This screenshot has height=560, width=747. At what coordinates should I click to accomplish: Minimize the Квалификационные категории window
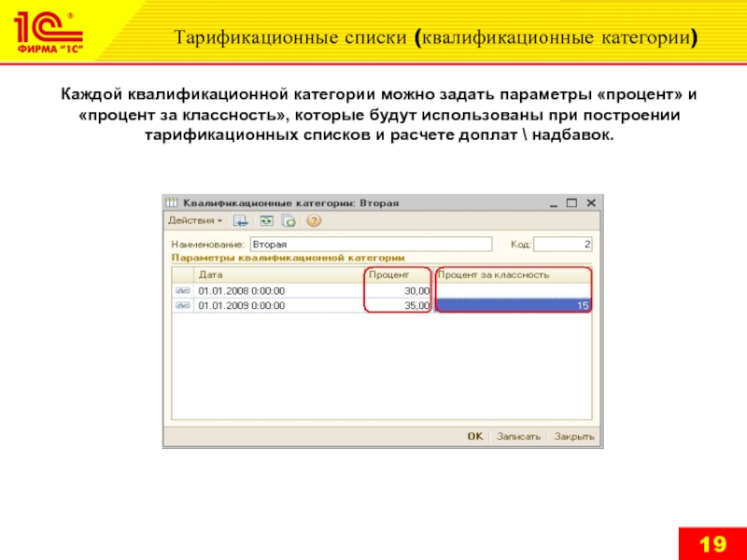553,203
